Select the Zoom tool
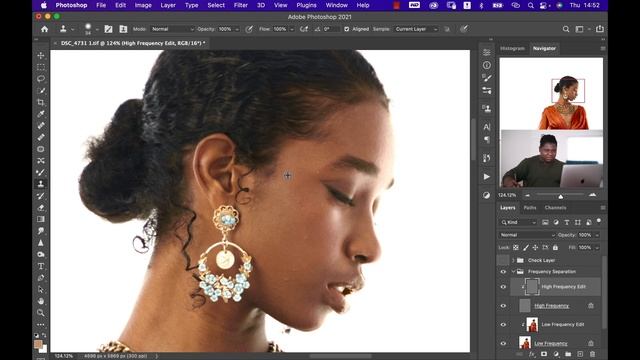 (x=41, y=313)
